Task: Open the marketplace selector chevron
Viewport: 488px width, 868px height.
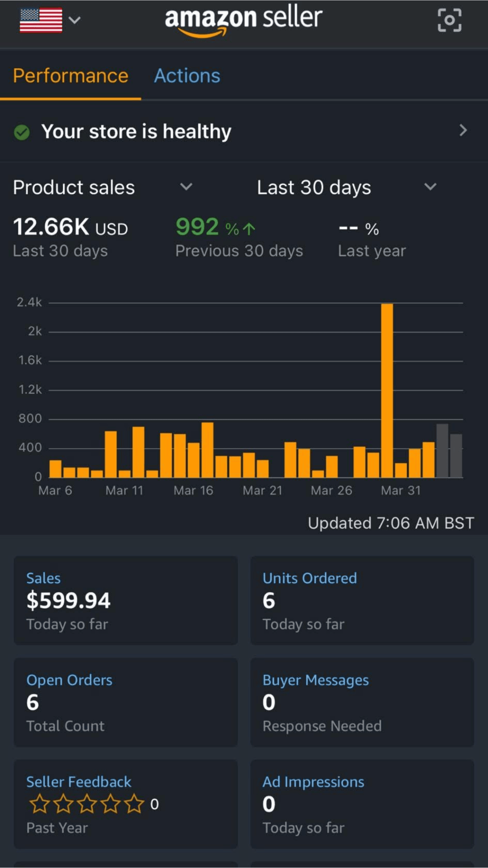Action: click(75, 20)
